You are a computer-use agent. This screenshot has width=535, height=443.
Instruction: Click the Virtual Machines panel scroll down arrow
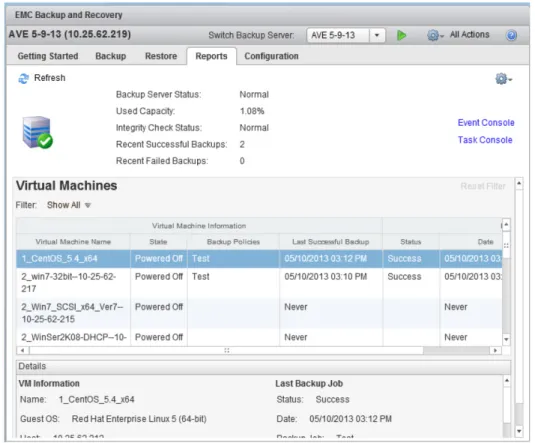pos(519,431)
